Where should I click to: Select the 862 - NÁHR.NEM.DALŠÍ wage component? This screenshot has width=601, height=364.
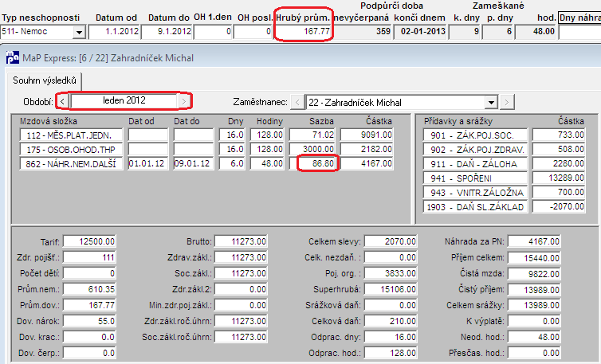71,163
